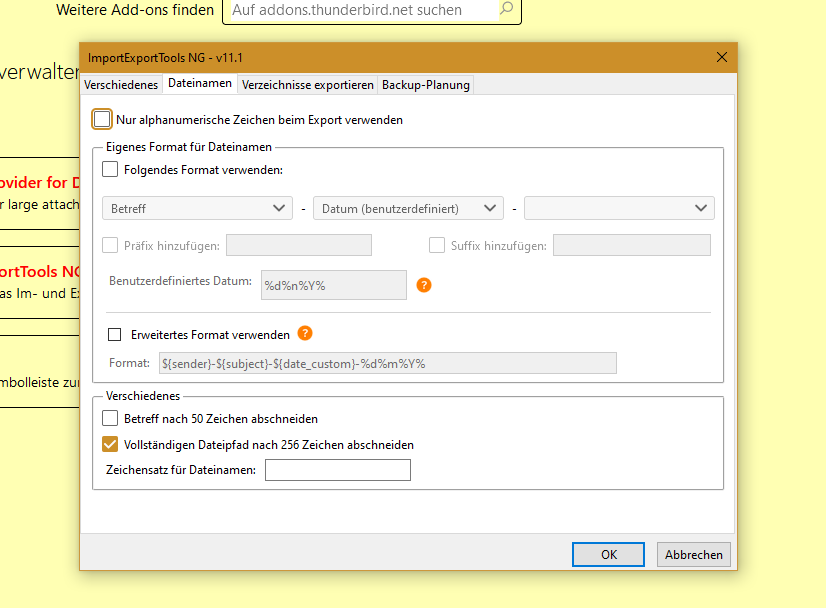This screenshot has height=608, width=826.
Task: Enable Erweitertes Format verwenden
Action: pos(114,335)
